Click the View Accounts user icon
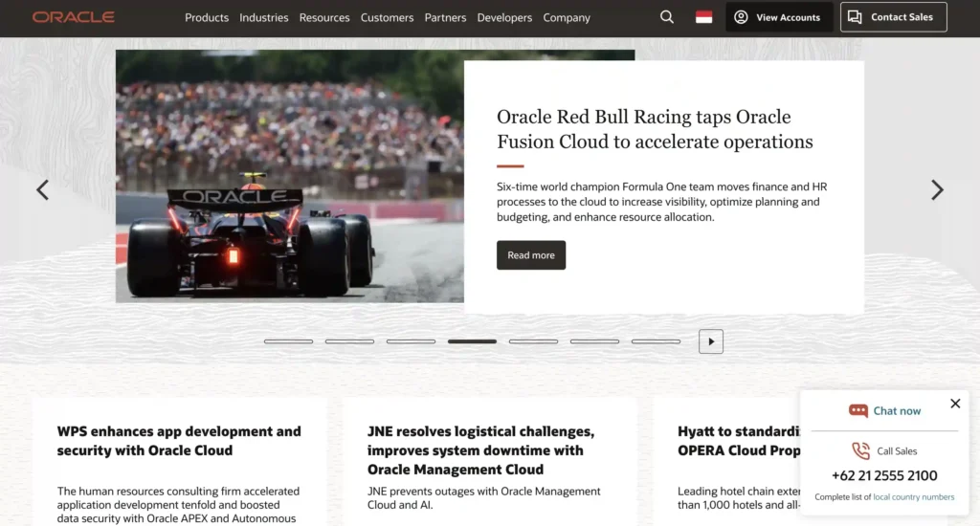 point(741,17)
